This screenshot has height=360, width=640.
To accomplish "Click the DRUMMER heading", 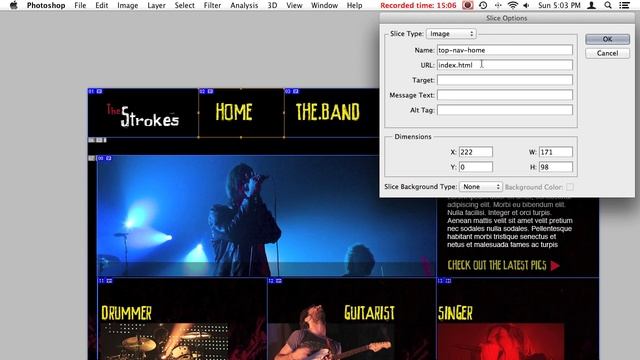I will pos(126,313).
